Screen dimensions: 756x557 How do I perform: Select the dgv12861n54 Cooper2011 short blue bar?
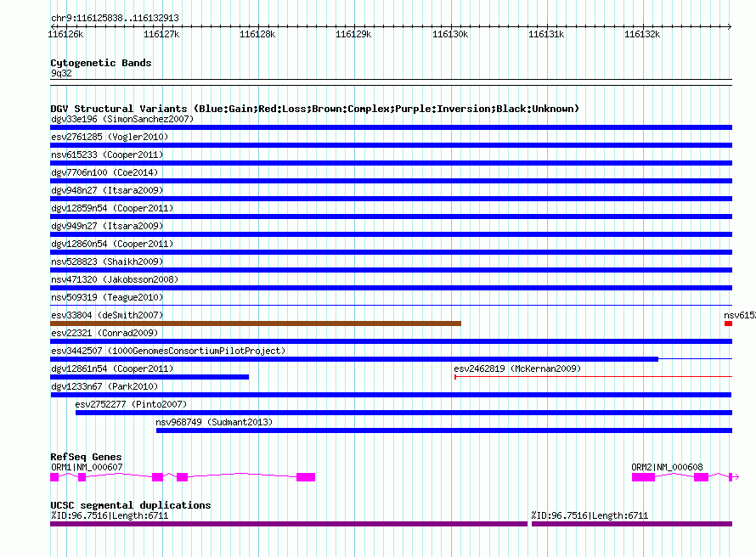[150, 377]
